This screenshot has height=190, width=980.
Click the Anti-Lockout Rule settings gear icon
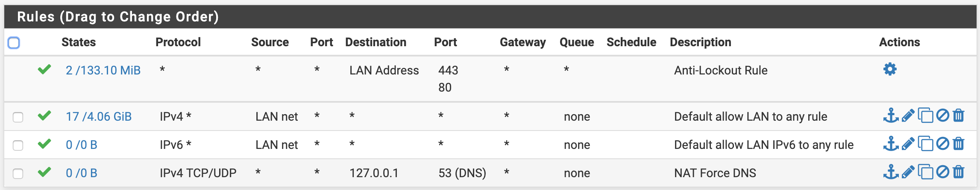tap(890, 69)
